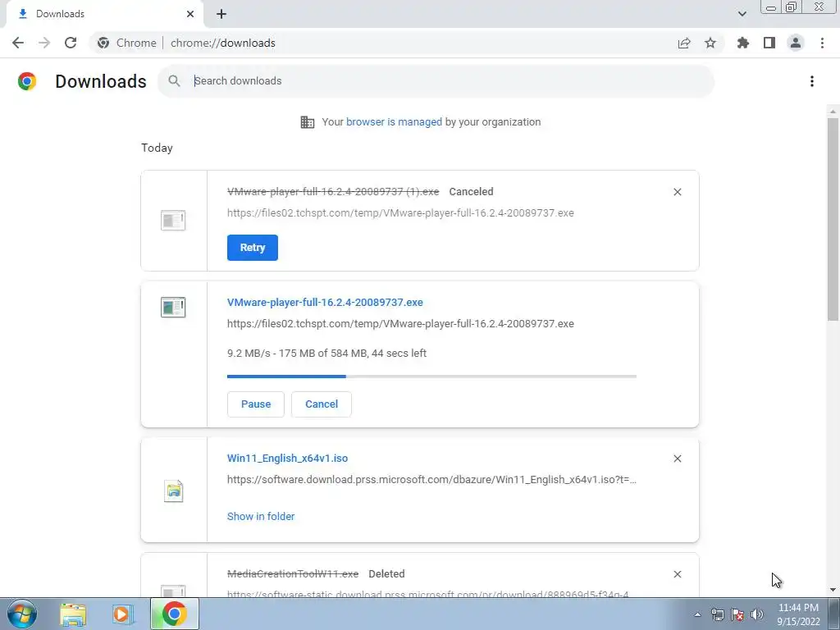Open the network tray icon
The height and width of the screenshot is (630, 840).
tap(717, 614)
